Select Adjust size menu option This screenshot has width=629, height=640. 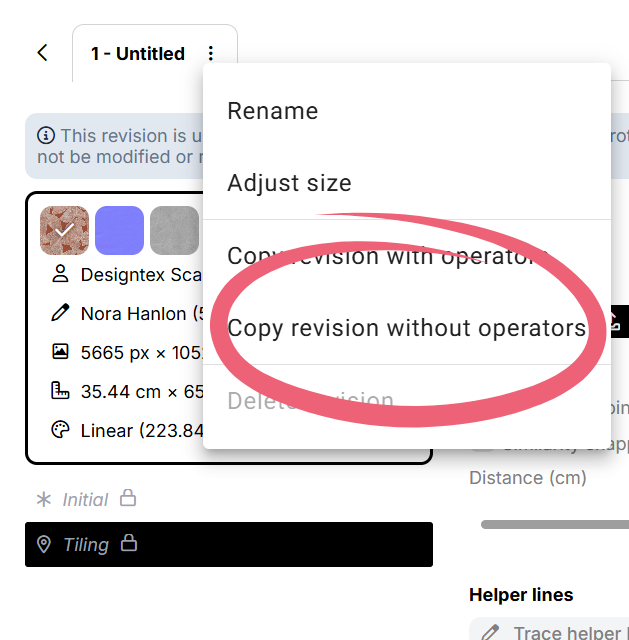pyautogui.click(x=289, y=183)
